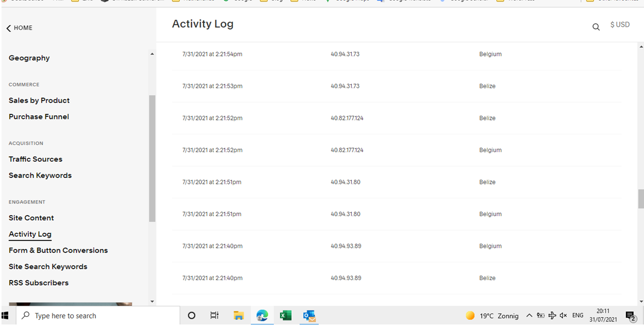
Task: Open Site Search Keywords panel
Action: (48, 267)
